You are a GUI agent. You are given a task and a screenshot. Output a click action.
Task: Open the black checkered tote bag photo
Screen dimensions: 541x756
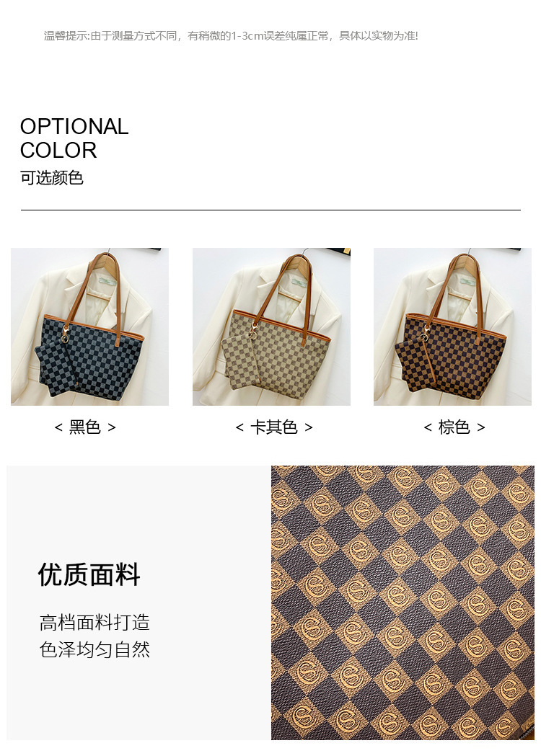[x=89, y=327]
